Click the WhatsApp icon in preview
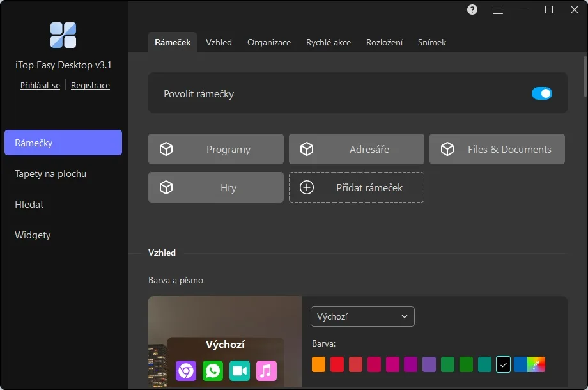The image size is (588, 390). pyautogui.click(x=213, y=371)
